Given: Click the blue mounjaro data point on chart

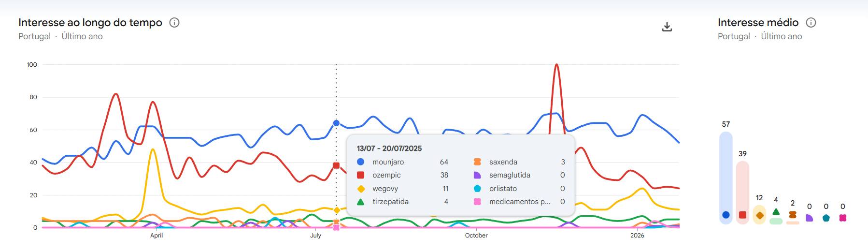Looking at the screenshot, I should (x=336, y=123).
